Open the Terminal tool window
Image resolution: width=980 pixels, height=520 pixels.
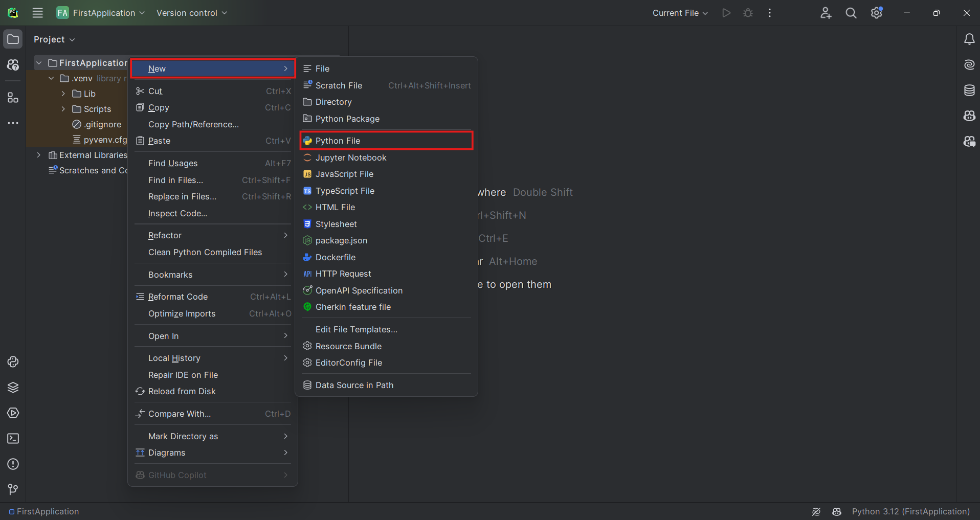[13, 439]
